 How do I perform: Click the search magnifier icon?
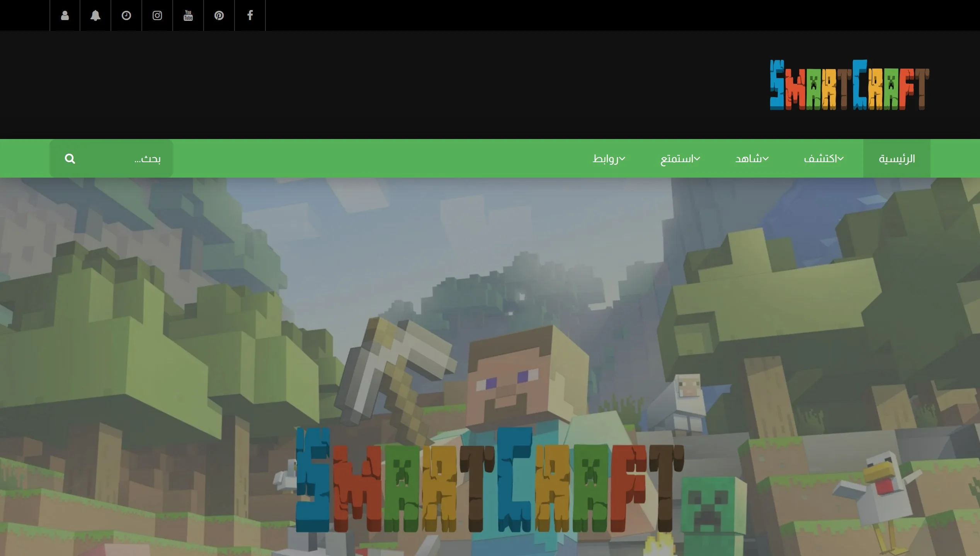[x=70, y=159]
